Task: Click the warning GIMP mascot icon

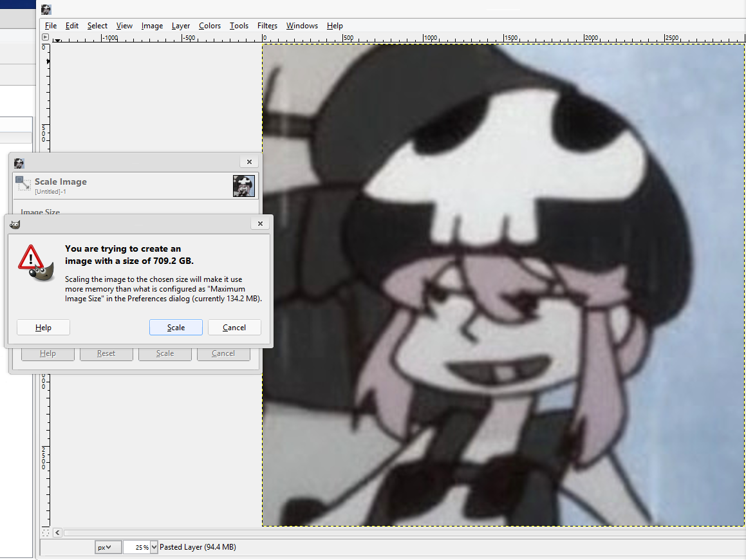Action: (36, 263)
